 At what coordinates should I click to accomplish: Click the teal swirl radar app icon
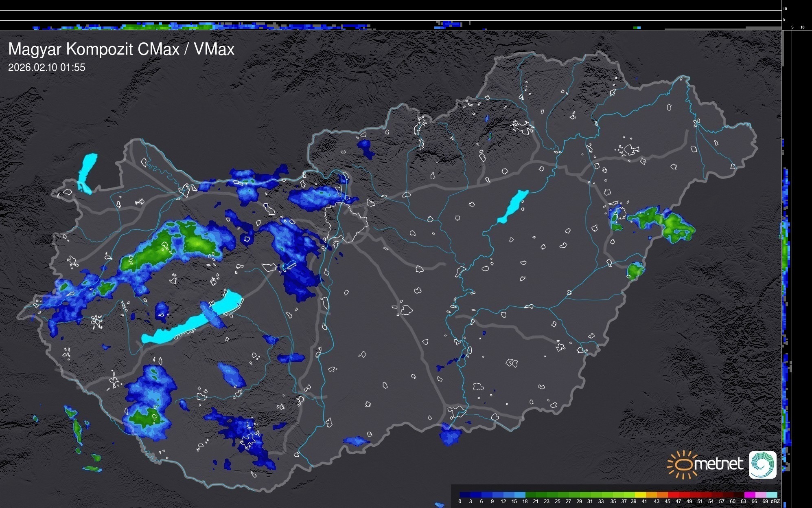762,464
